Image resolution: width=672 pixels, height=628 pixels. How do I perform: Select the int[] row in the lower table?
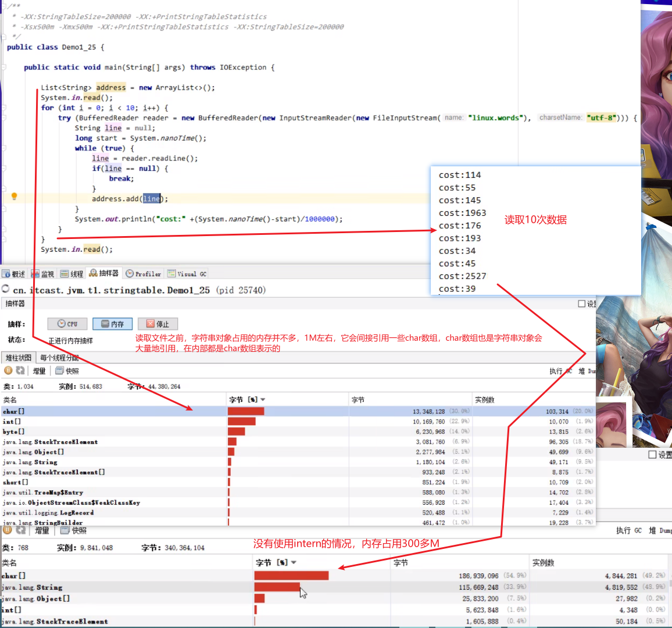336,609
